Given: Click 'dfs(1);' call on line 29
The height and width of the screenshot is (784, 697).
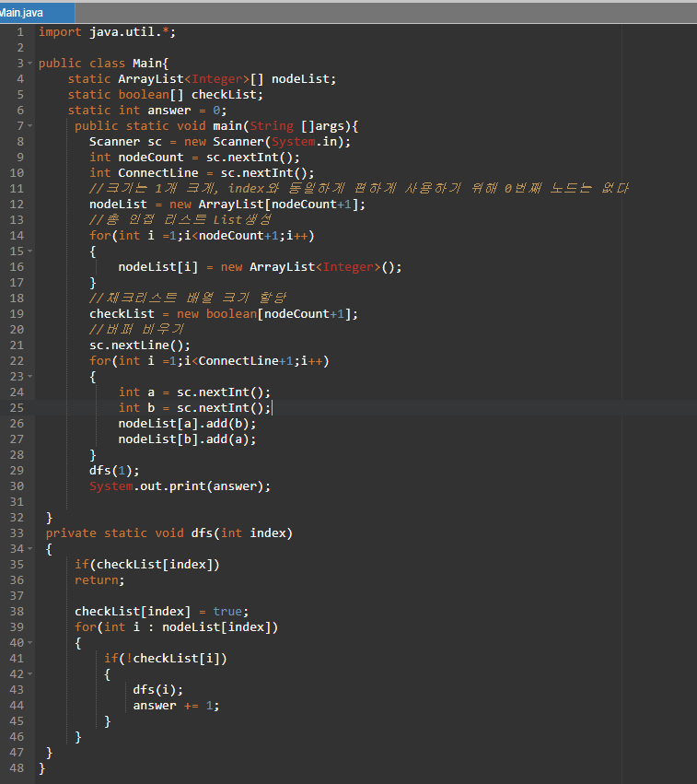Looking at the screenshot, I should tap(114, 471).
